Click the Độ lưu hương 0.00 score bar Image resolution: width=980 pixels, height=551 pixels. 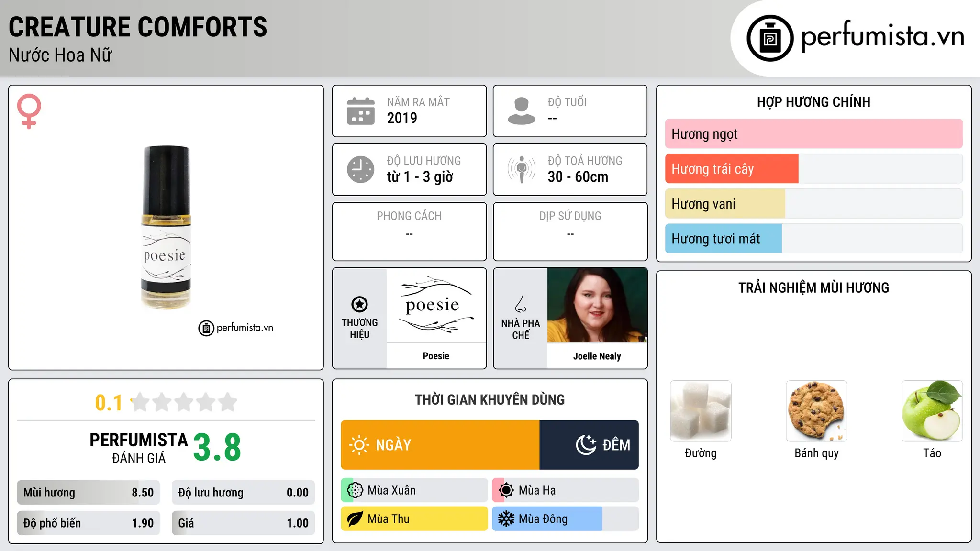(243, 493)
